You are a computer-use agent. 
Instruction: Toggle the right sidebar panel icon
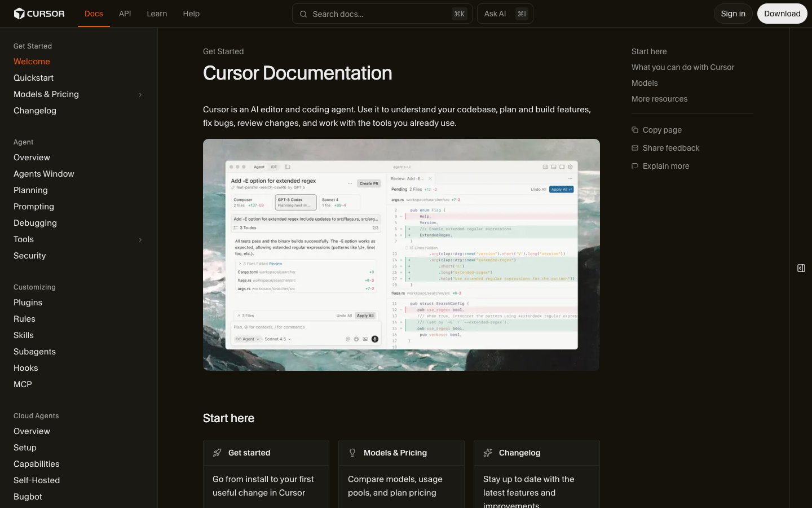(x=801, y=268)
